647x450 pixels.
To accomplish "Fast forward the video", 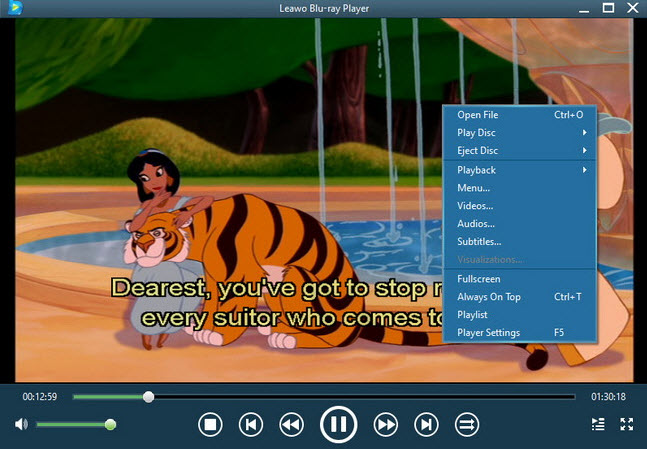I will tap(385, 424).
